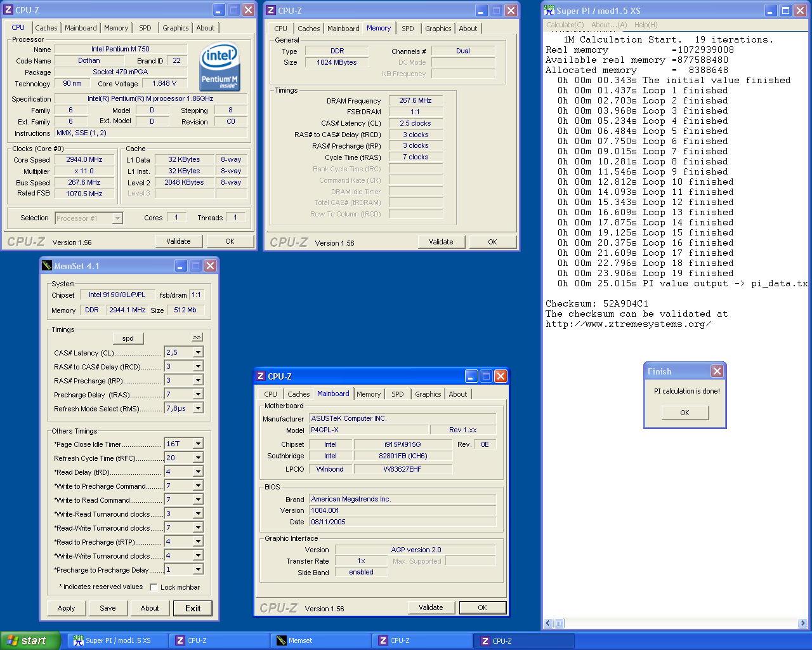
Task: Click MemSet 4.1 title bar icon
Action: [47, 266]
